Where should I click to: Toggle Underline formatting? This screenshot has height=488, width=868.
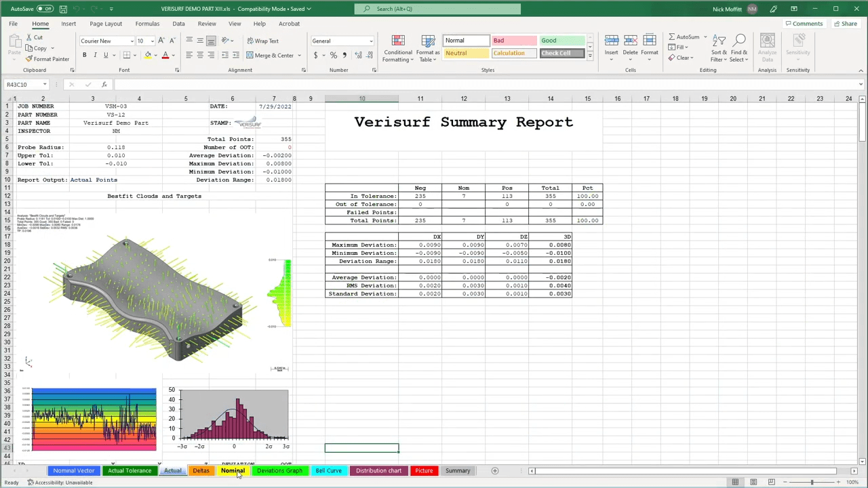pyautogui.click(x=105, y=55)
